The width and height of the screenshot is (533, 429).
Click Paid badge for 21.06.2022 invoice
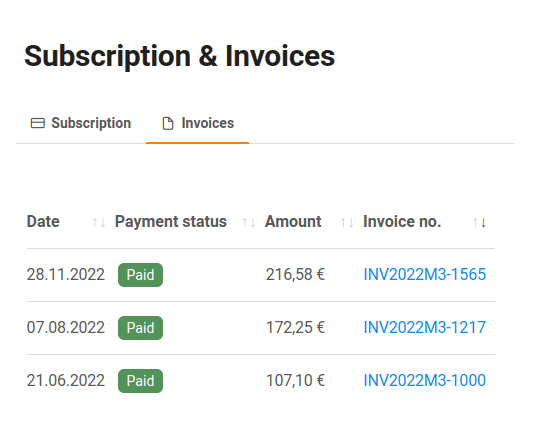[140, 381]
